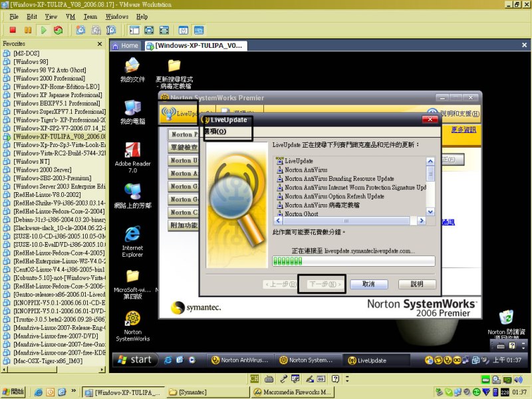This screenshot has width=532, height=399.
Task: Take a snapshot using the toolbar icon
Action: (80, 30)
